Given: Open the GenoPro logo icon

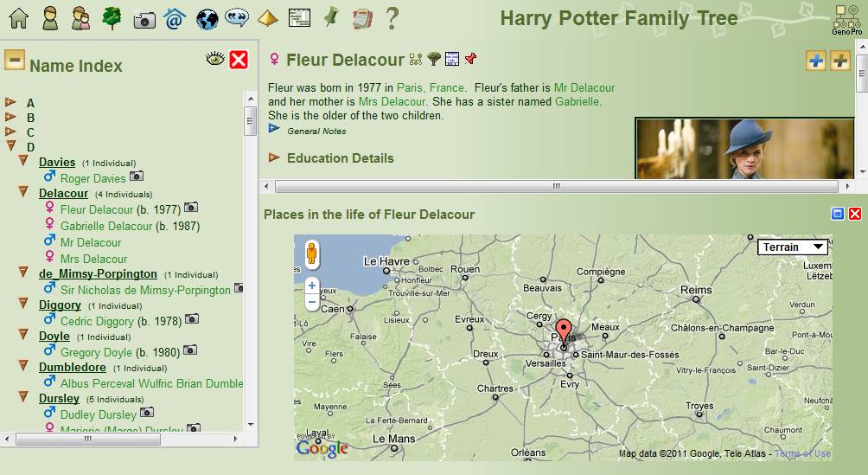Looking at the screenshot, I should (847, 20).
